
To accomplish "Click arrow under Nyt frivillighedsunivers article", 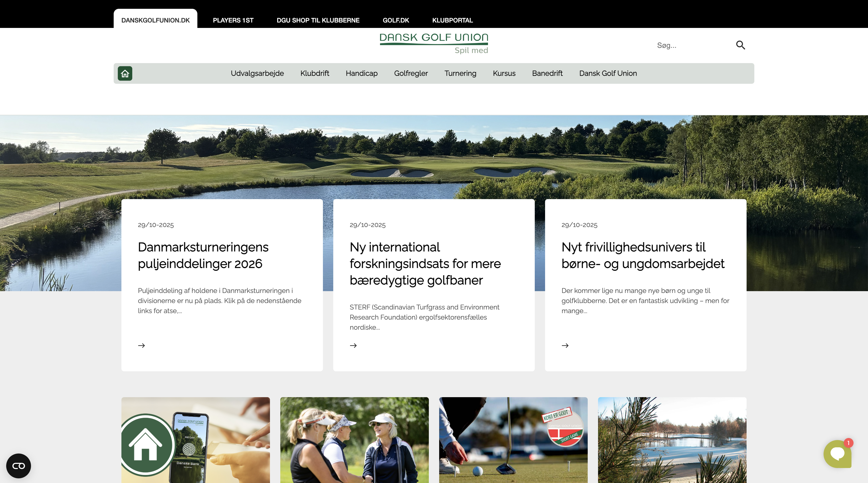I will pyautogui.click(x=565, y=345).
